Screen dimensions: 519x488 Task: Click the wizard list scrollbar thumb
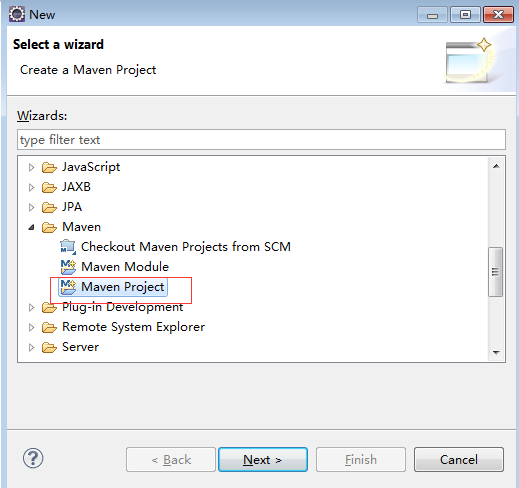pyautogui.click(x=496, y=272)
